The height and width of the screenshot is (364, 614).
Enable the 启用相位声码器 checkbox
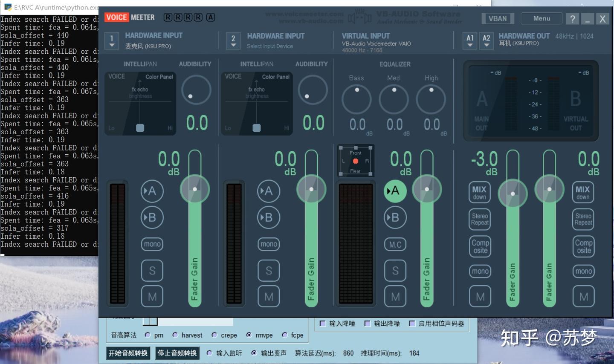(x=412, y=324)
